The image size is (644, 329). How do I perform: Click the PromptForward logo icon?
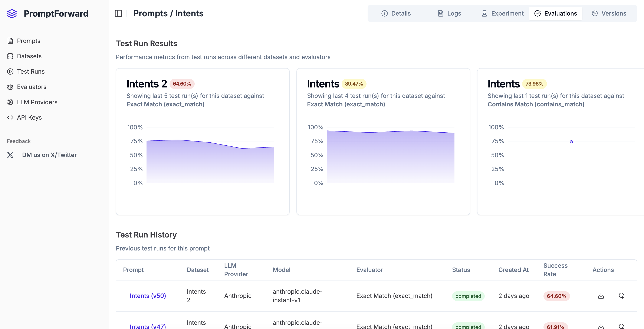[12, 13]
